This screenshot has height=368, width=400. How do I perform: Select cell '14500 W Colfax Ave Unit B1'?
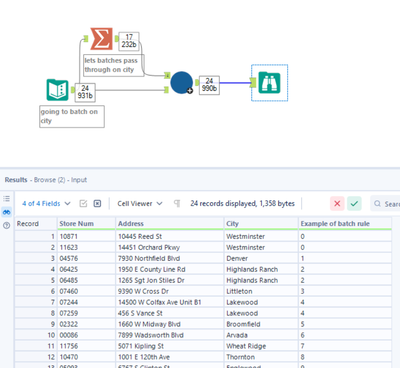click(170, 302)
